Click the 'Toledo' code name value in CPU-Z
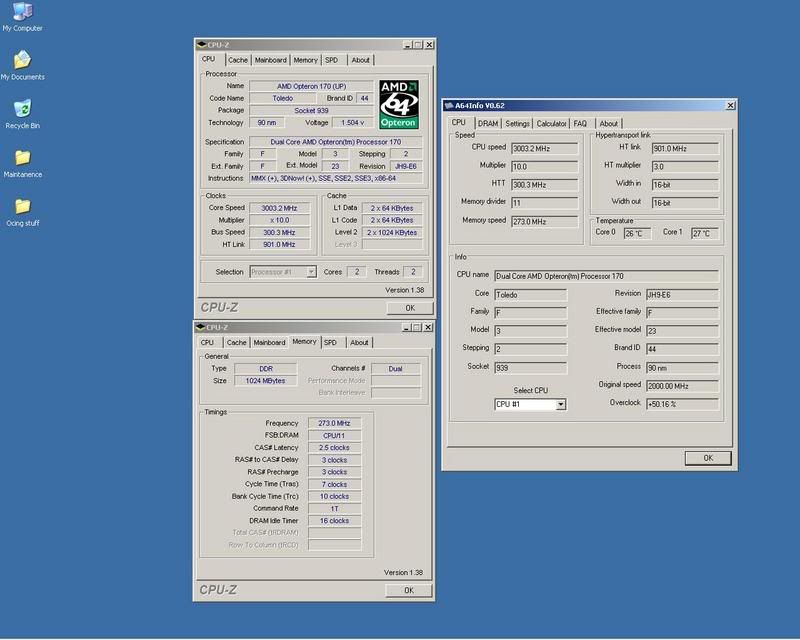800x640 pixels. point(283,98)
